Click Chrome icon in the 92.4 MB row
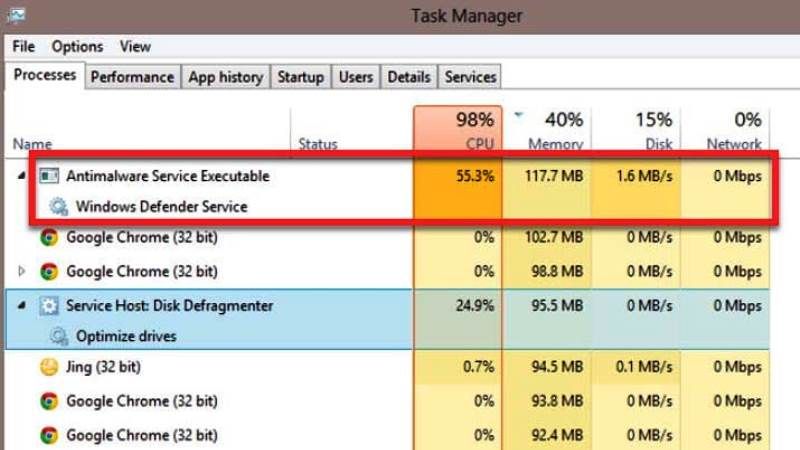The image size is (800, 450). coord(49,435)
